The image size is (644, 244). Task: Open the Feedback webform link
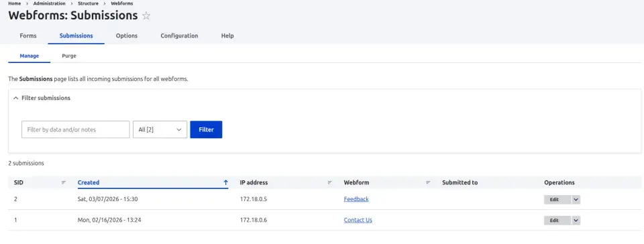(356, 199)
